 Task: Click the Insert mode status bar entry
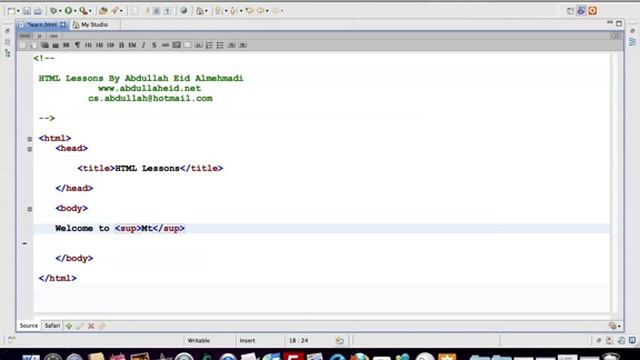[x=247, y=340]
